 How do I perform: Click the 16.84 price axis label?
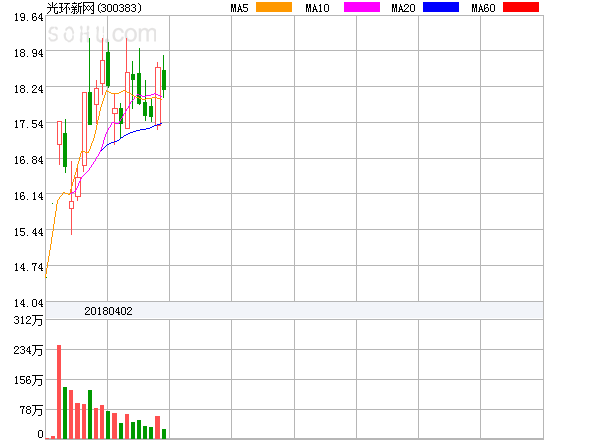point(29,160)
